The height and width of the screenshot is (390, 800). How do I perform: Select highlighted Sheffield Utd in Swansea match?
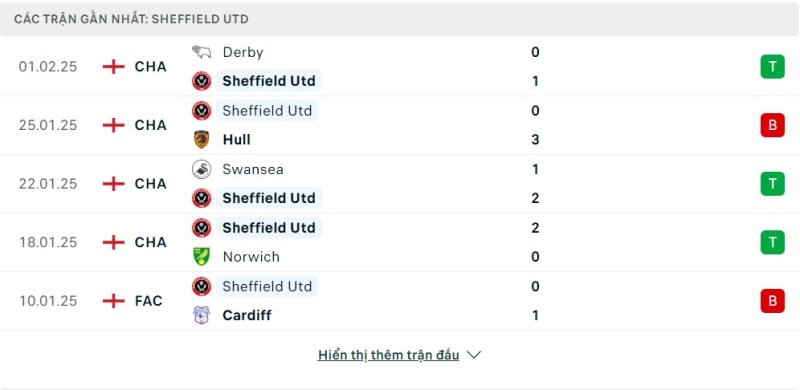point(269,198)
